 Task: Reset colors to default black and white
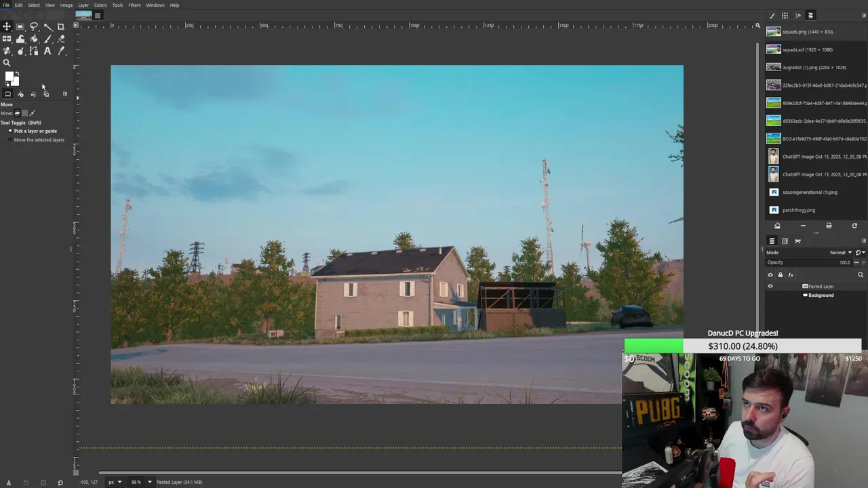pos(7,83)
